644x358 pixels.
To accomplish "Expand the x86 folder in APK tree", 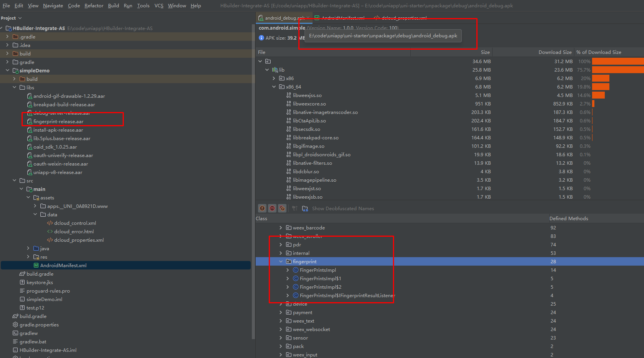I will [274, 78].
